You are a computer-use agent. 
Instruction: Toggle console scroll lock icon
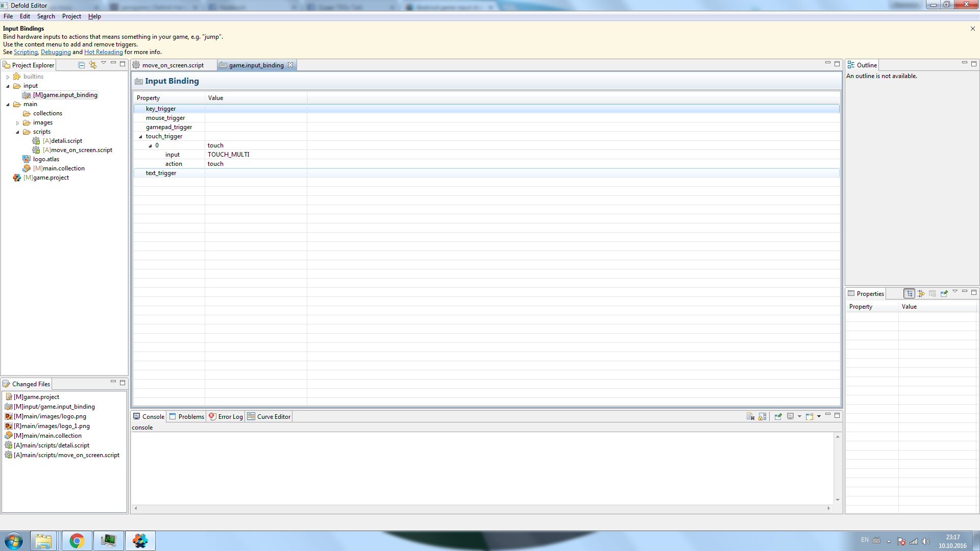(762, 416)
